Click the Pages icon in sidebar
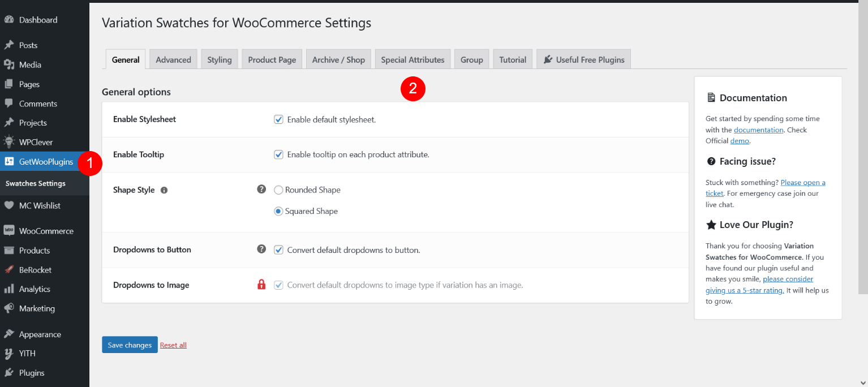Image resolution: width=868 pixels, height=387 pixels. tap(9, 84)
